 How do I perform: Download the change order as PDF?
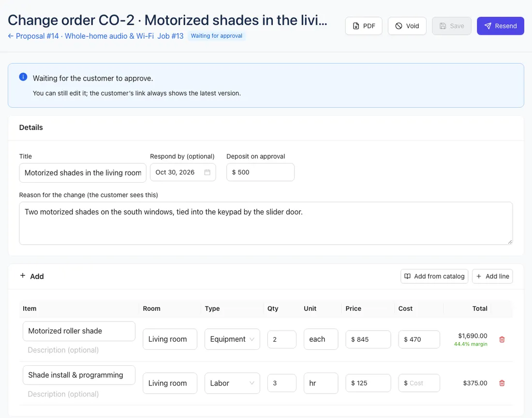click(364, 26)
